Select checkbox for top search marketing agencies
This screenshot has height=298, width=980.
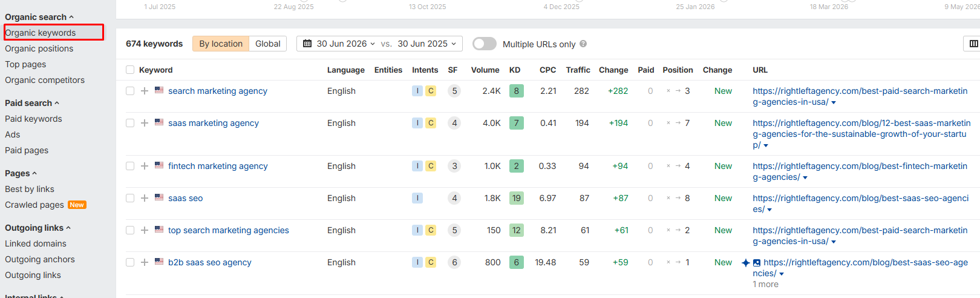click(130, 230)
